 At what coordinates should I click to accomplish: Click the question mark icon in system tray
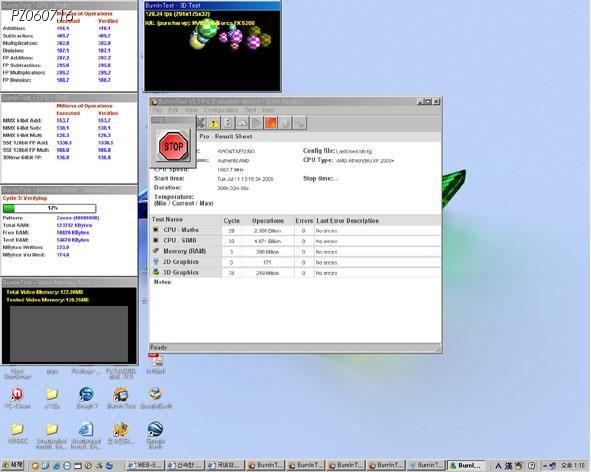pyautogui.click(x=531, y=466)
